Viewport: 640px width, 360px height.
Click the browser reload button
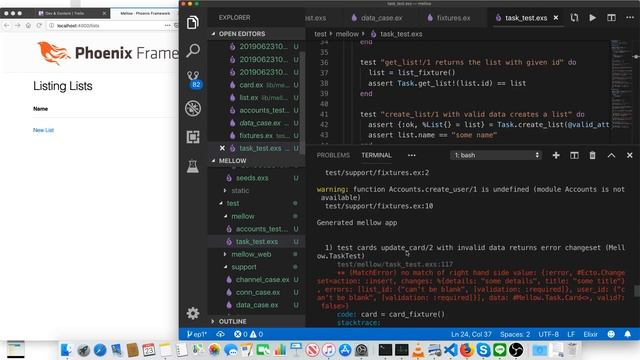coord(39,25)
